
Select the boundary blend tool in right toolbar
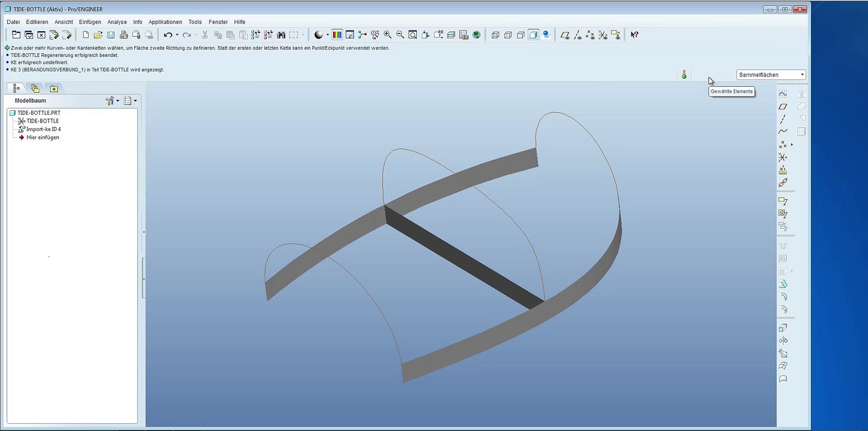point(782,366)
